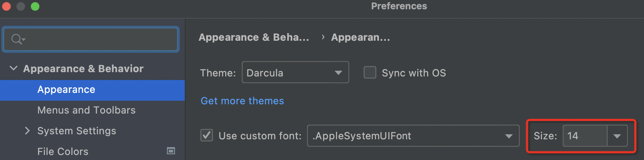Click the green zoom window button

pyautogui.click(x=35, y=6)
